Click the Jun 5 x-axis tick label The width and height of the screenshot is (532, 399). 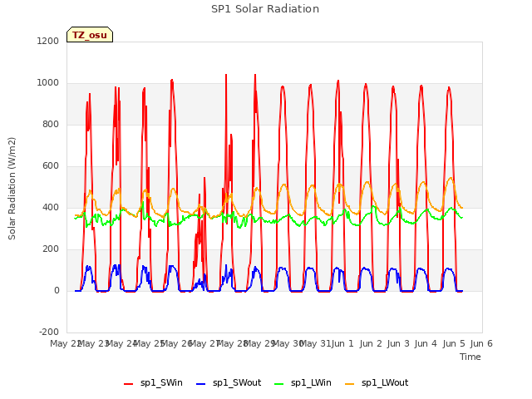(454, 343)
